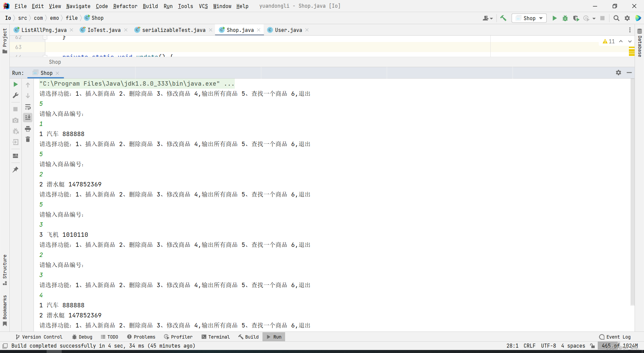Hide the Run tool window

pyautogui.click(x=629, y=73)
